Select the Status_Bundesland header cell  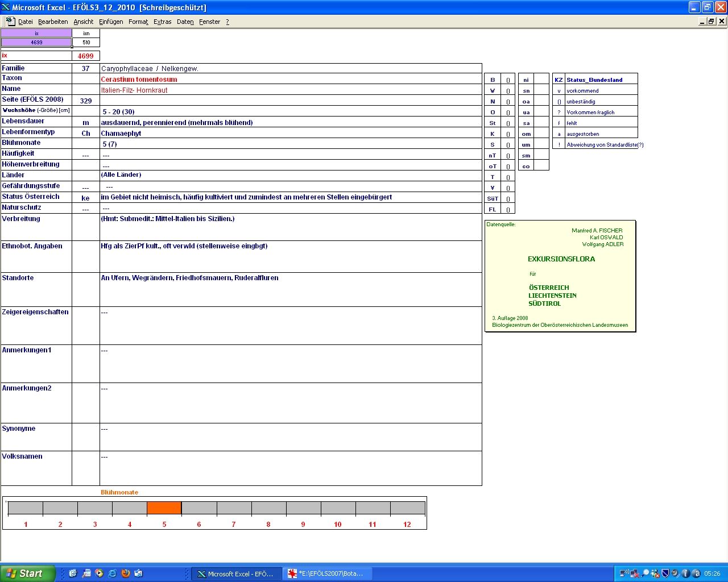click(x=601, y=80)
